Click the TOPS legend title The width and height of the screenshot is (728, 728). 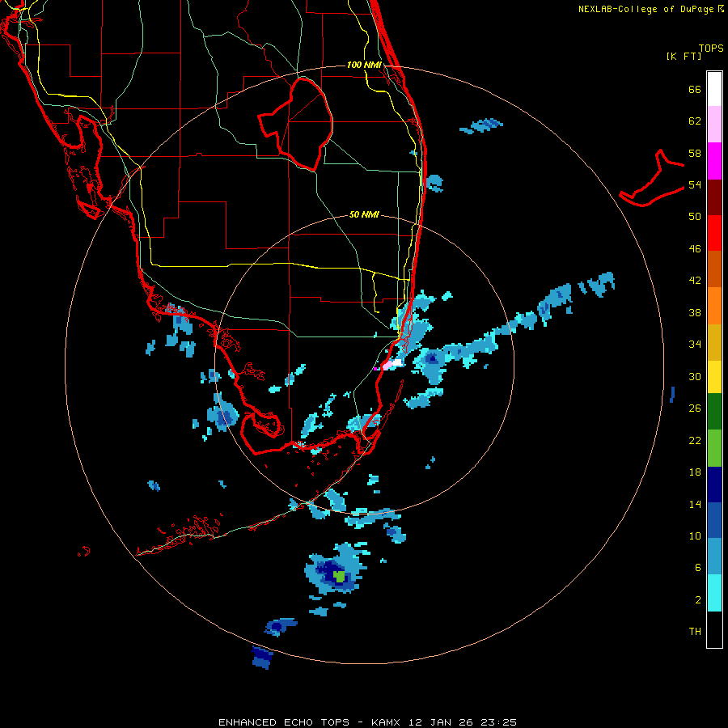711,48
